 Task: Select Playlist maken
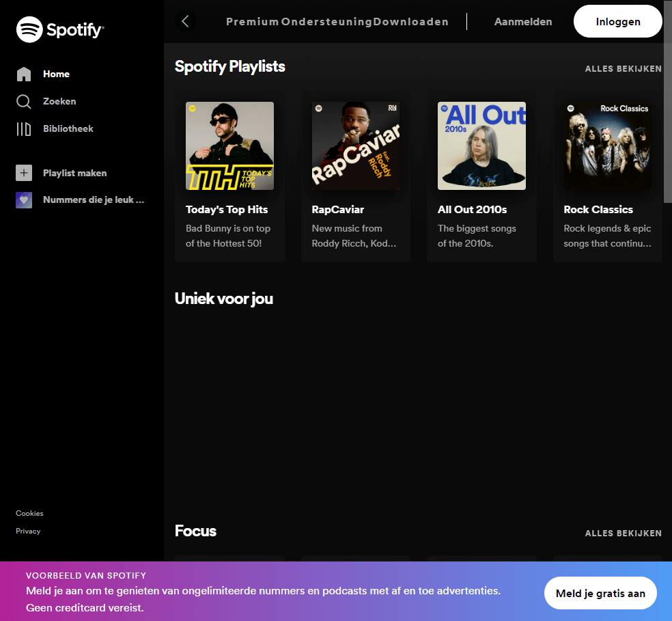pos(75,174)
